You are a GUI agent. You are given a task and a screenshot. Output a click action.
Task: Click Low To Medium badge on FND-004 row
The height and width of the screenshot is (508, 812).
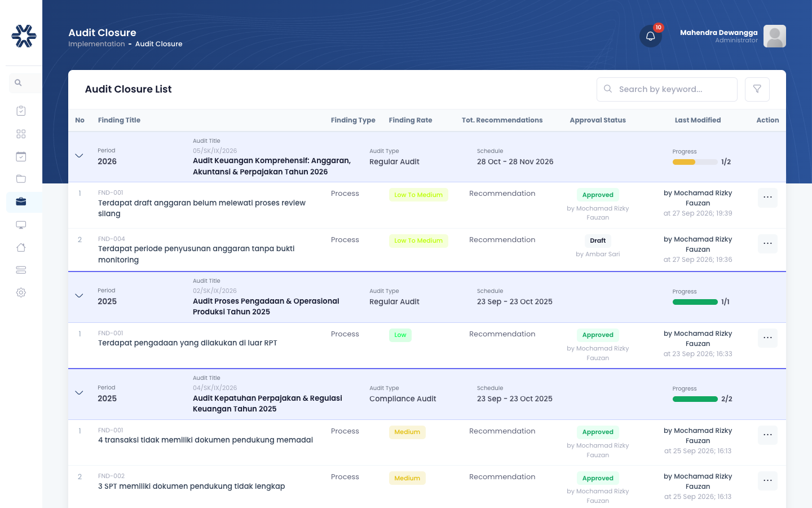tap(418, 241)
